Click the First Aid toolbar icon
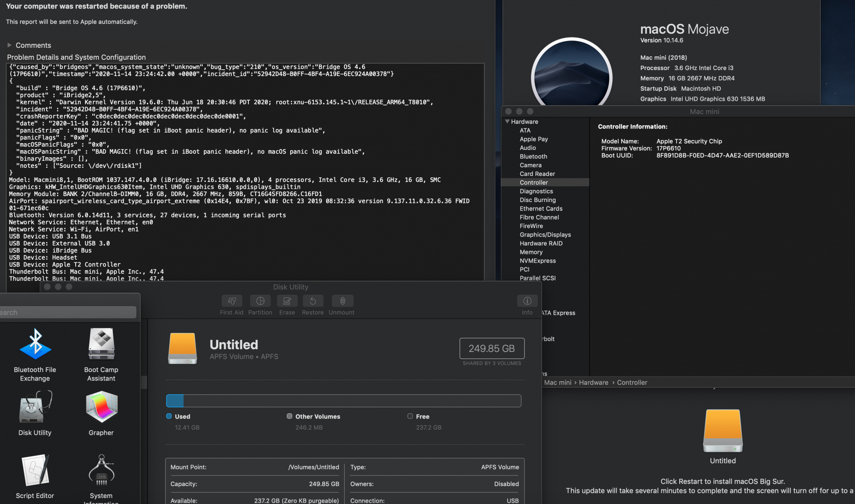The height and width of the screenshot is (504, 855). [x=232, y=301]
